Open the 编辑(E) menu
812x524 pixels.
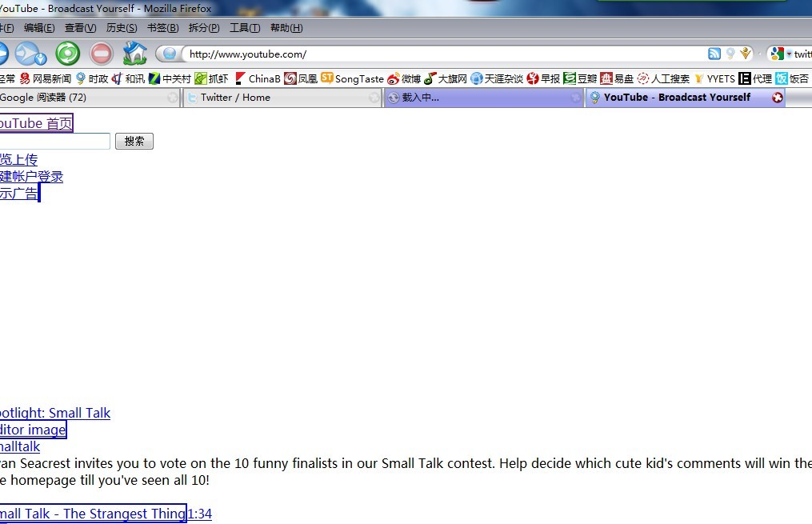pos(39,28)
